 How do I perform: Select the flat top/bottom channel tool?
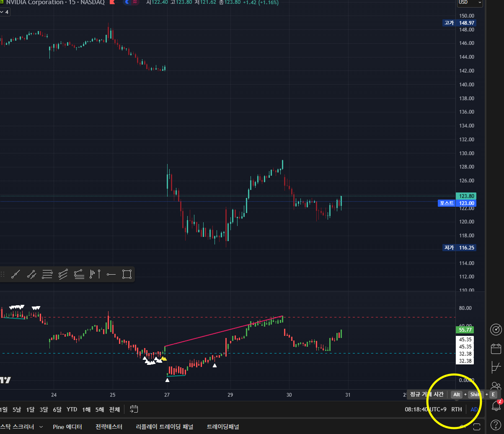coord(79,275)
